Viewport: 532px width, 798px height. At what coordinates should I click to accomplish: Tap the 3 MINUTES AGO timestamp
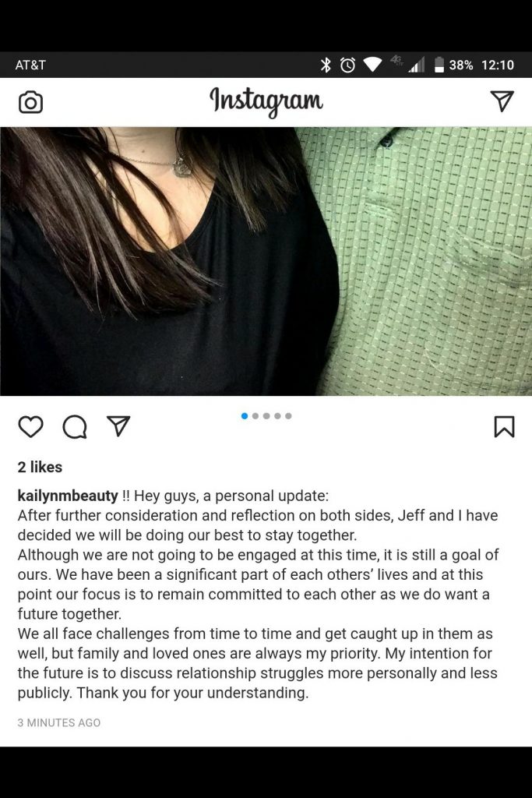click(x=59, y=722)
